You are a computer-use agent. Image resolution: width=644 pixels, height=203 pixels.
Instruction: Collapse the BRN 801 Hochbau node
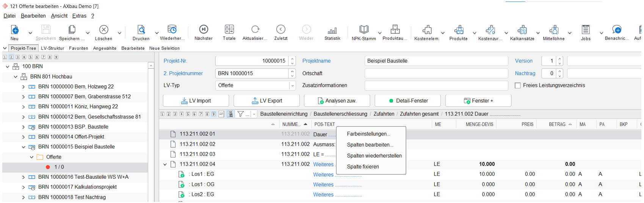click(16, 77)
